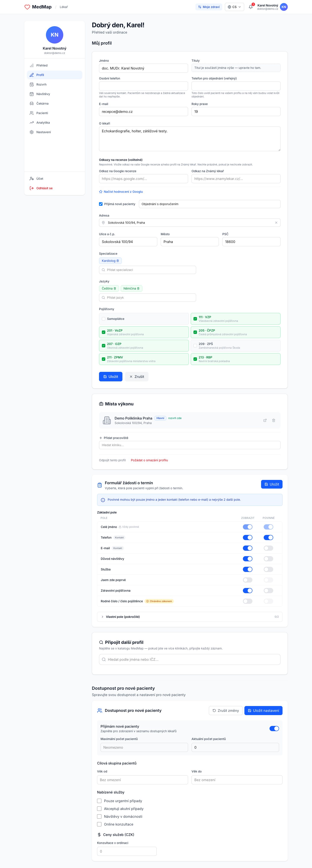Screen dimensions: 312x868
Task: Enable the Jsem zde poprvé display toggle
Action: (248, 580)
